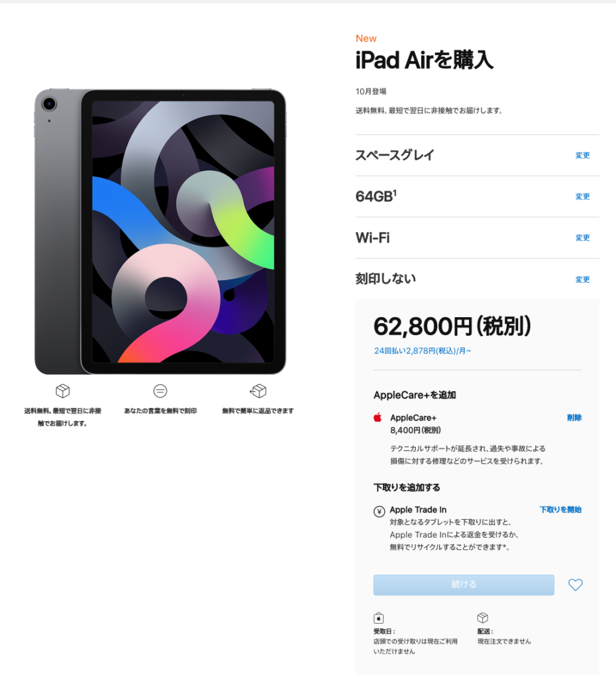This screenshot has width=616, height=678.
Task: Click the 続ける continue button
Action: 464,585
